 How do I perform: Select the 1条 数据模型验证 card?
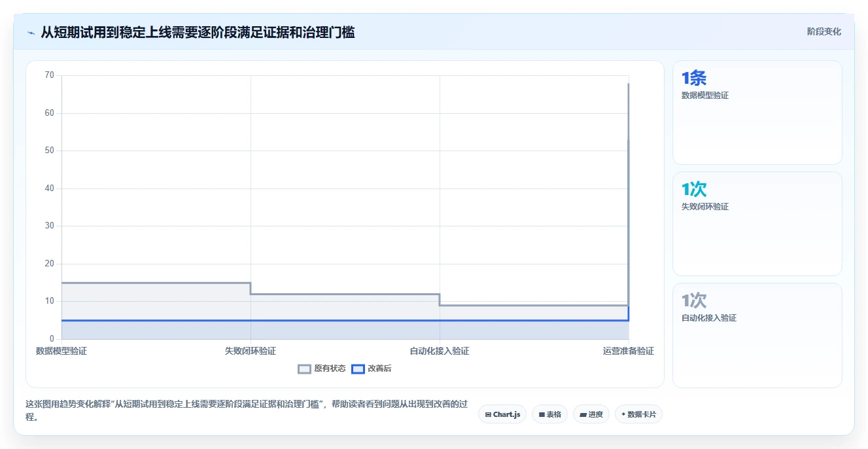pyautogui.click(x=757, y=113)
